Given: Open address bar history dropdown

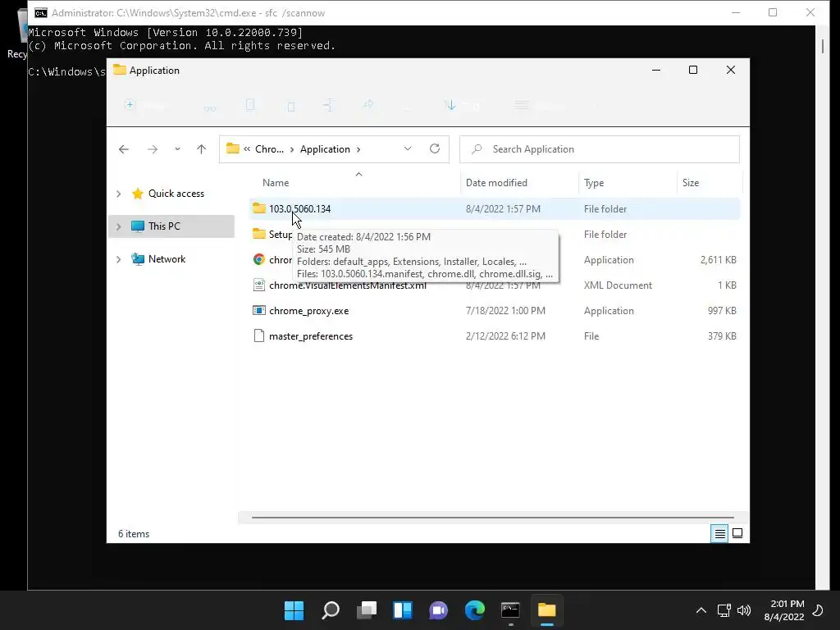Looking at the screenshot, I should pos(408,149).
